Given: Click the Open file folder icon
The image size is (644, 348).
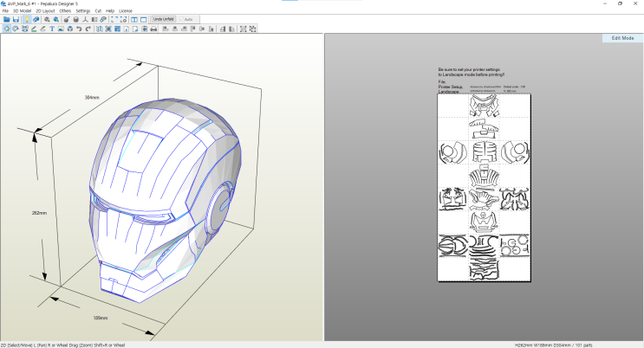Looking at the screenshot, I should click(x=6, y=19).
